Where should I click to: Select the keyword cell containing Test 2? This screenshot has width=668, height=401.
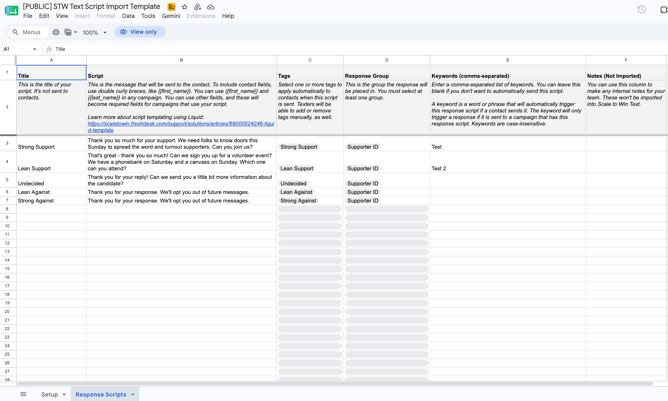coord(508,162)
